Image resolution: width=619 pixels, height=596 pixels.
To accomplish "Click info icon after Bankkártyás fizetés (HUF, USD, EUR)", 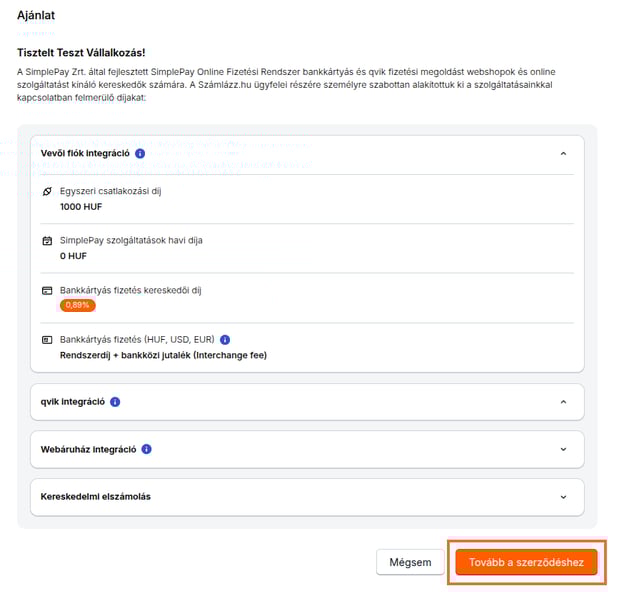I will pyautogui.click(x=225, y=340).
